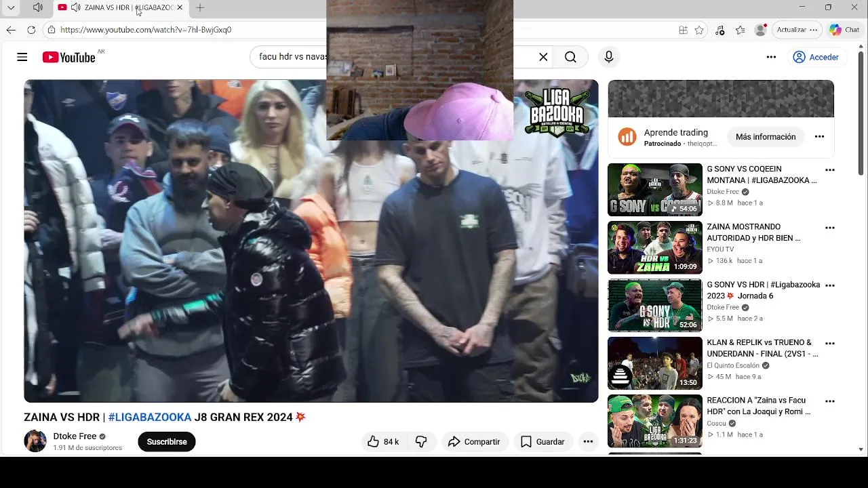
Task: Go back with the browser back arrow
Action: click(x=11, y=30)
